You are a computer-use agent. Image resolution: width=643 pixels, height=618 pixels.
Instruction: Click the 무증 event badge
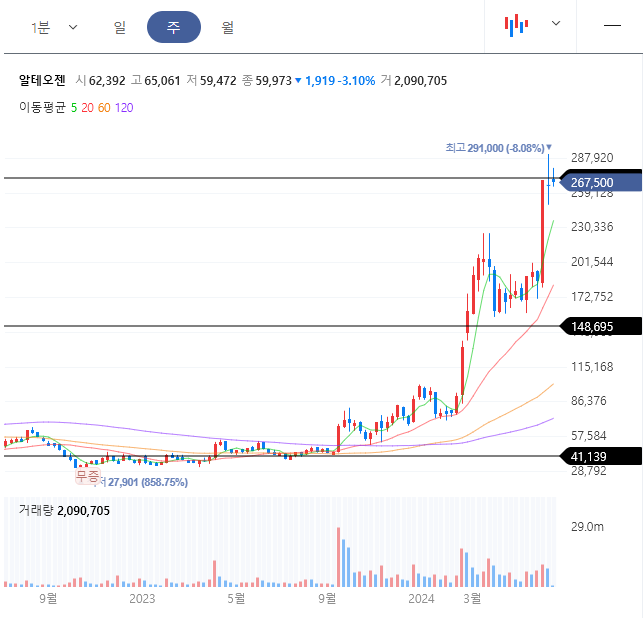tap(87, 476)
